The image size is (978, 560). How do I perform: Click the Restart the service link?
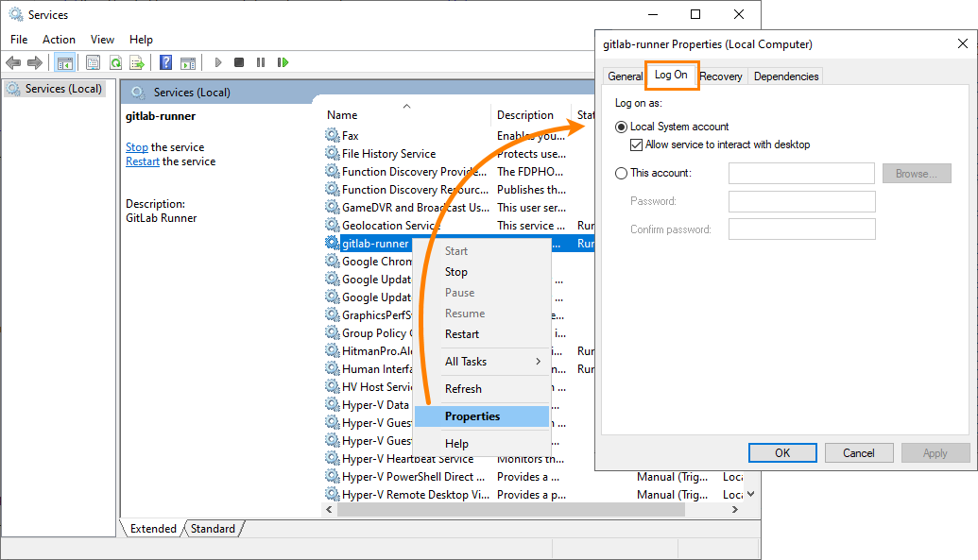pos(142,161)
